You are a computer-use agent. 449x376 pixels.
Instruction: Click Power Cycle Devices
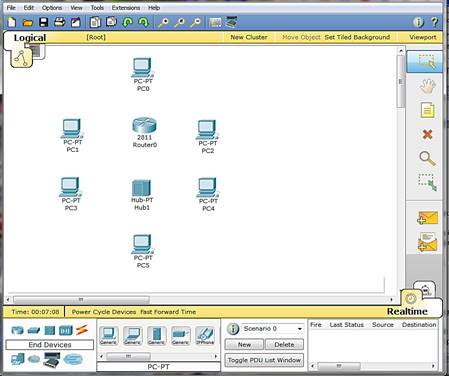tap(104, 312)
